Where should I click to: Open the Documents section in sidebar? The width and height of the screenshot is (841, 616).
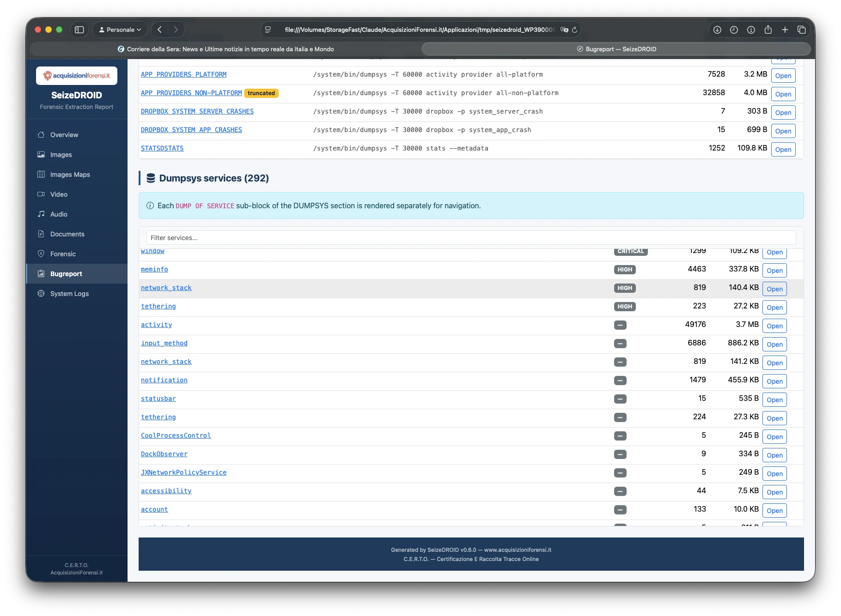click(67, 234)
